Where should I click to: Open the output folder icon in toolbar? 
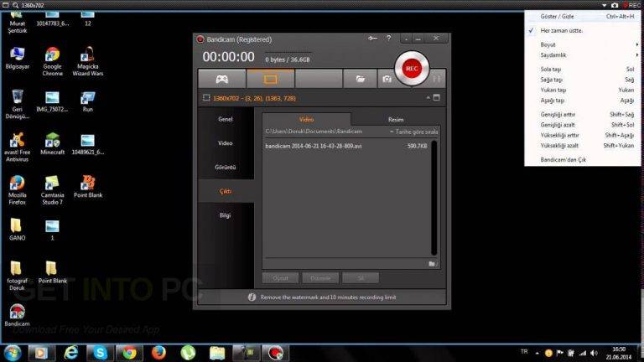click(x=361, y=79)
